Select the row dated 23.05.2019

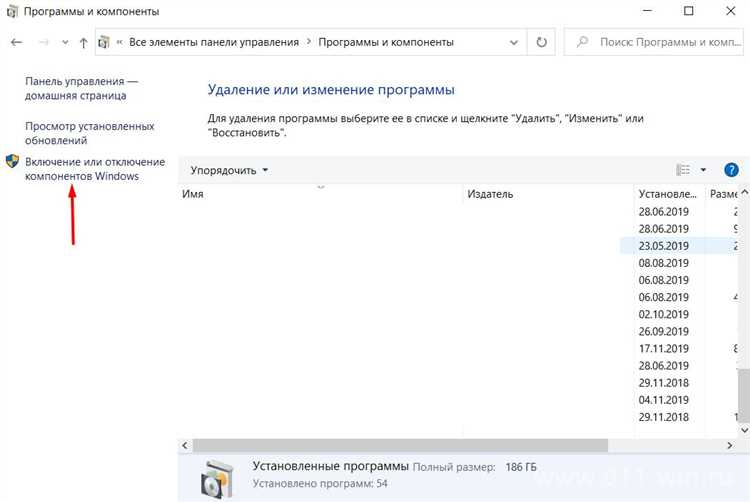tap(663, 246)
